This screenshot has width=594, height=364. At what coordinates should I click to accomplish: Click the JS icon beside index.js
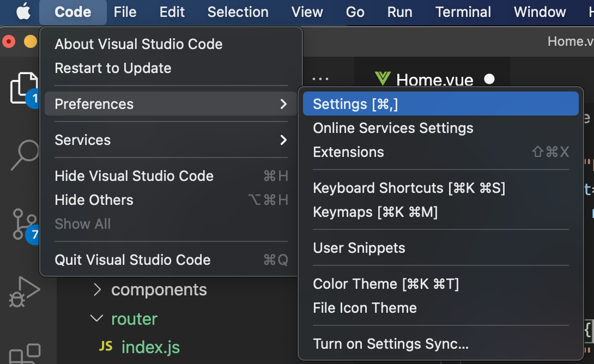click(x=106, y=346)
